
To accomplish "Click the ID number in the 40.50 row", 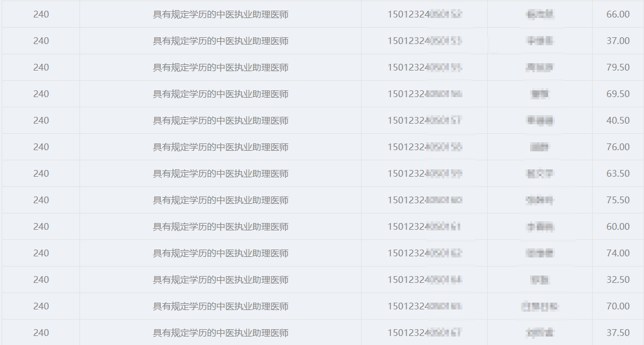I will [424, 120].
